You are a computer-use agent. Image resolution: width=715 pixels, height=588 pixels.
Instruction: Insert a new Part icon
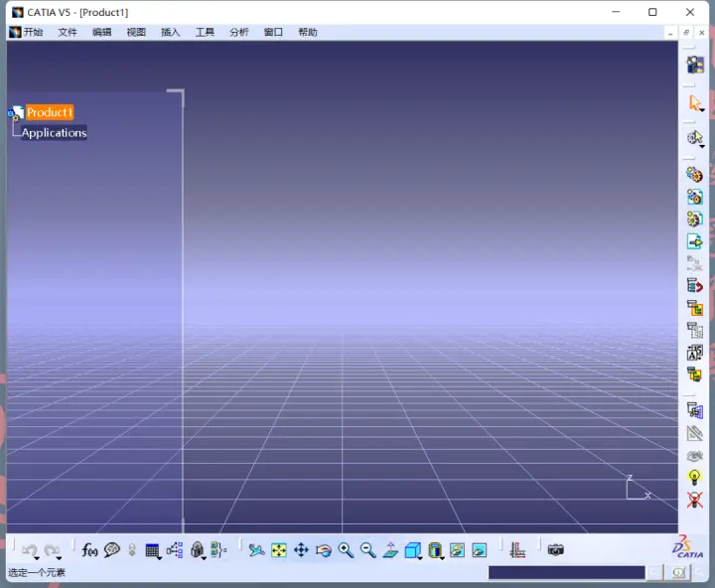coord(694,219)
